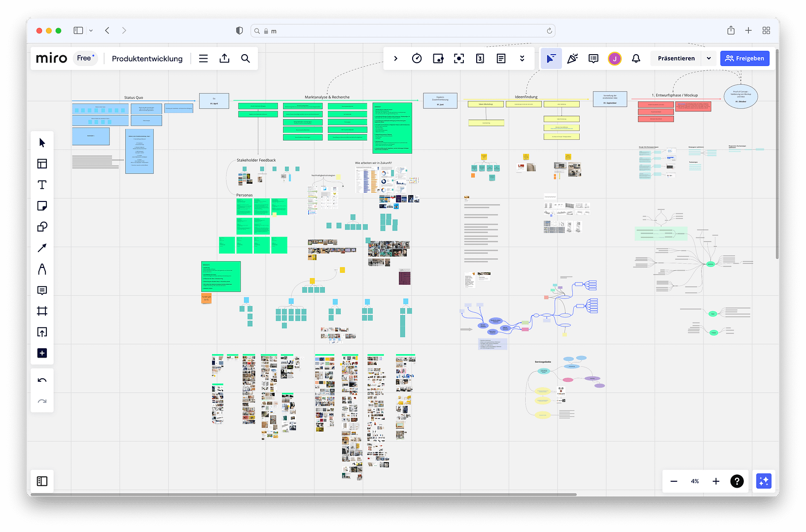This screenshot has width=806, height=532.
Task: Open the Text tool
Action: 42,184
